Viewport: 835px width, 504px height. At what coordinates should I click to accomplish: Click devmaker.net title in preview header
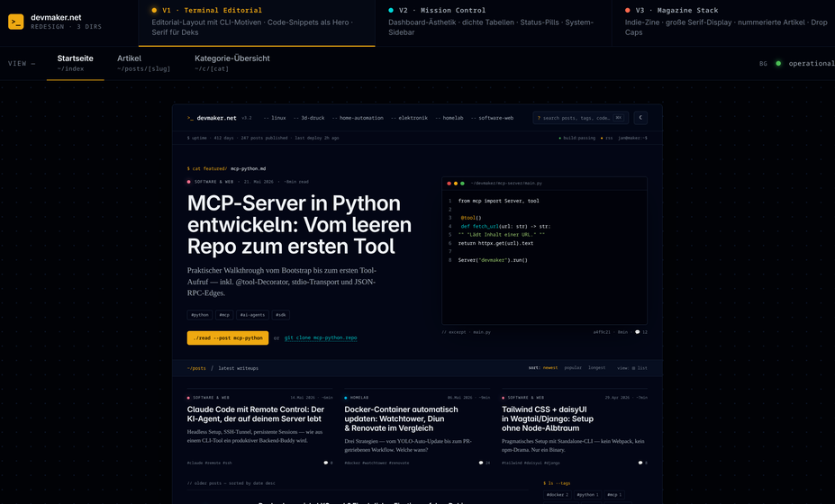(216, 118)
